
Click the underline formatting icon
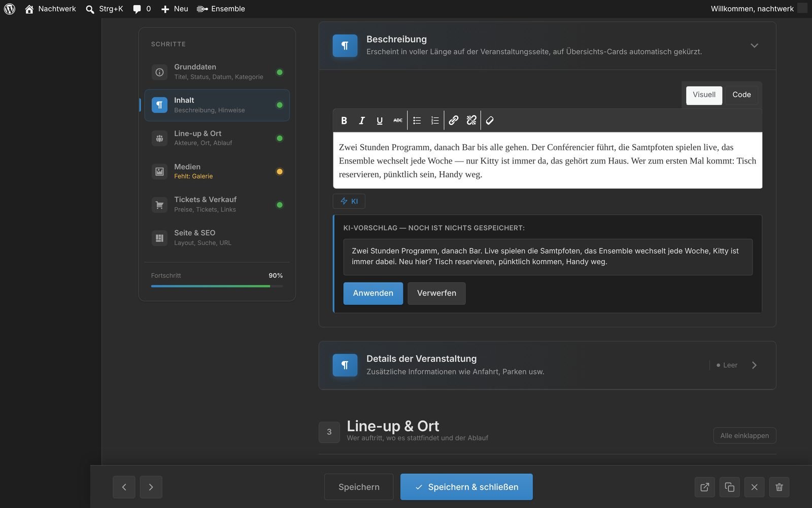(380, 120)
